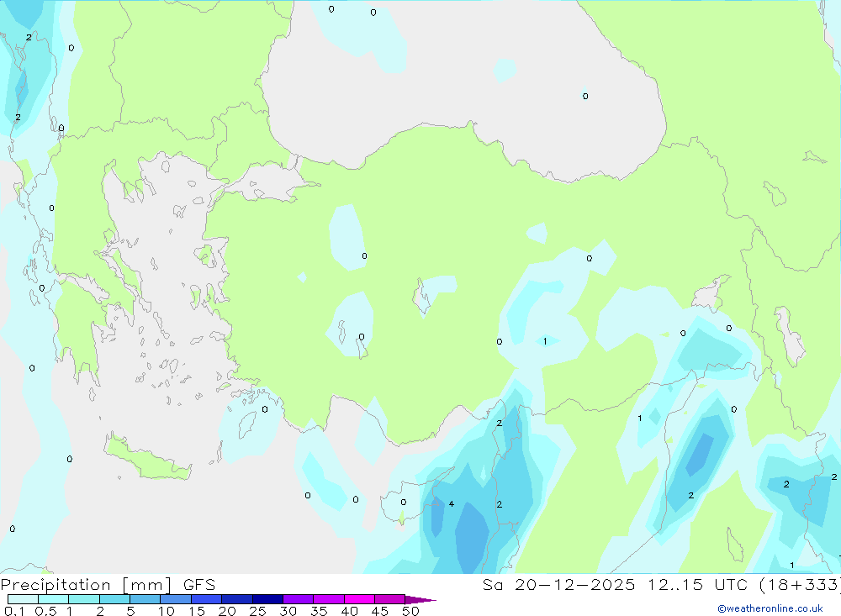Click the 2–5 mm legend color swatch
Image resolution: width=841 pixels, height=616 pixels.
click(114, 599)
